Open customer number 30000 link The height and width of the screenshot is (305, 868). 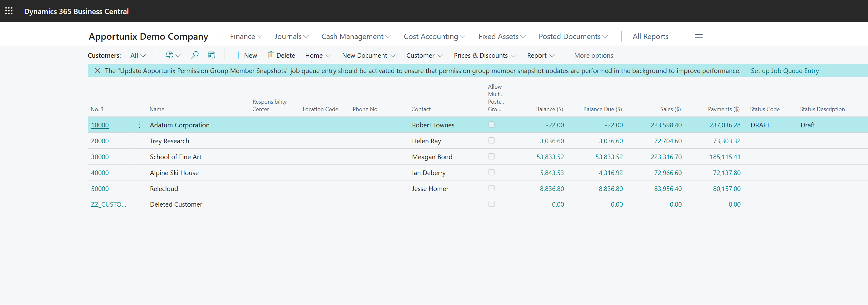point(100,157)
